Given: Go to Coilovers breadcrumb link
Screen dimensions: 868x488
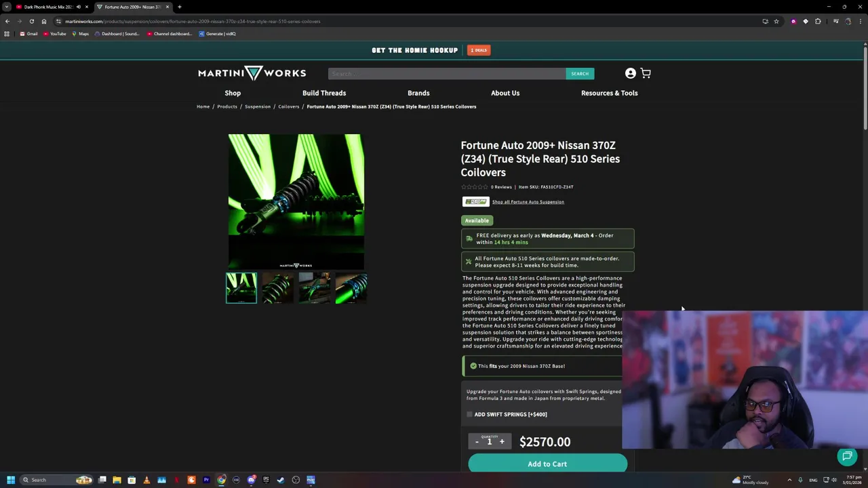Looking at the screenshot, I should click(x=289, y=106).
